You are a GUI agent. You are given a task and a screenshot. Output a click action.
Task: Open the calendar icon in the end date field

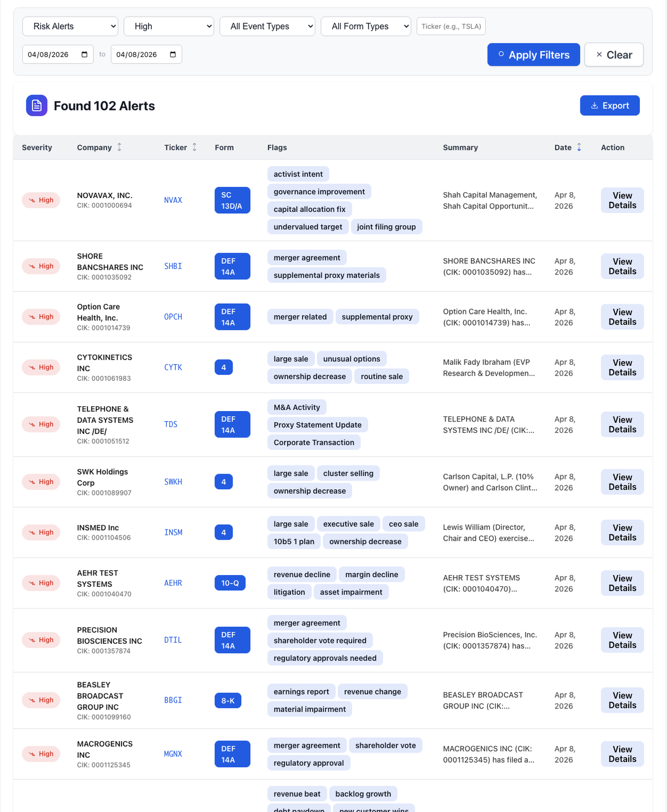[x=172, y=54]
